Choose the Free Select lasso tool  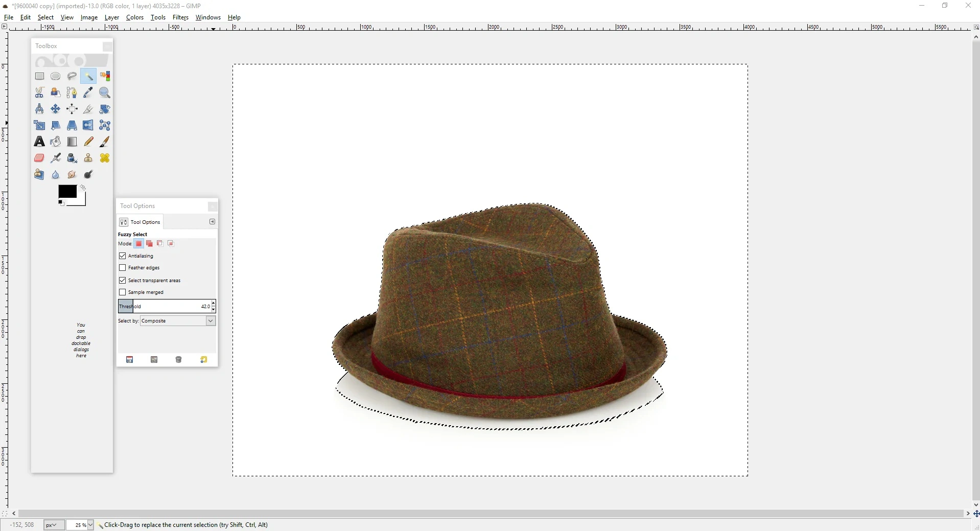click(x=72, y=76)
